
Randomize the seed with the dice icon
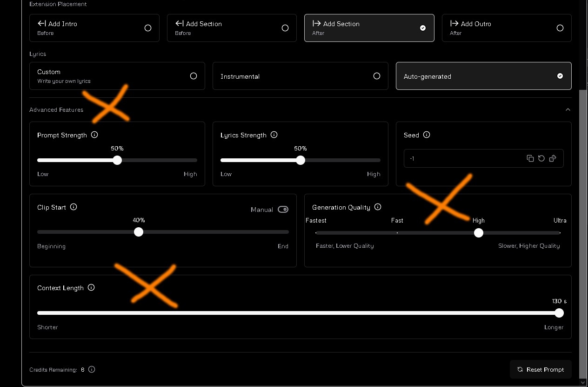553,158
